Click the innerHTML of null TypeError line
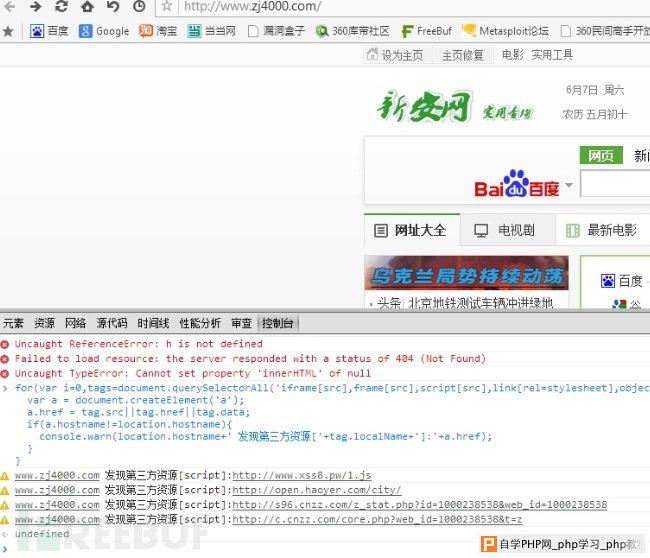The image size is (650, 558). [x=193, y=374]
